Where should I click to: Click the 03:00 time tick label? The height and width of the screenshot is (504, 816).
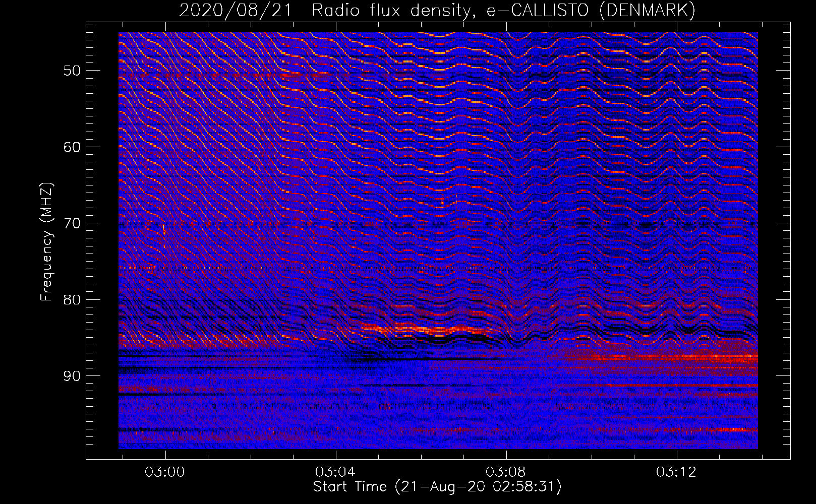165,472
